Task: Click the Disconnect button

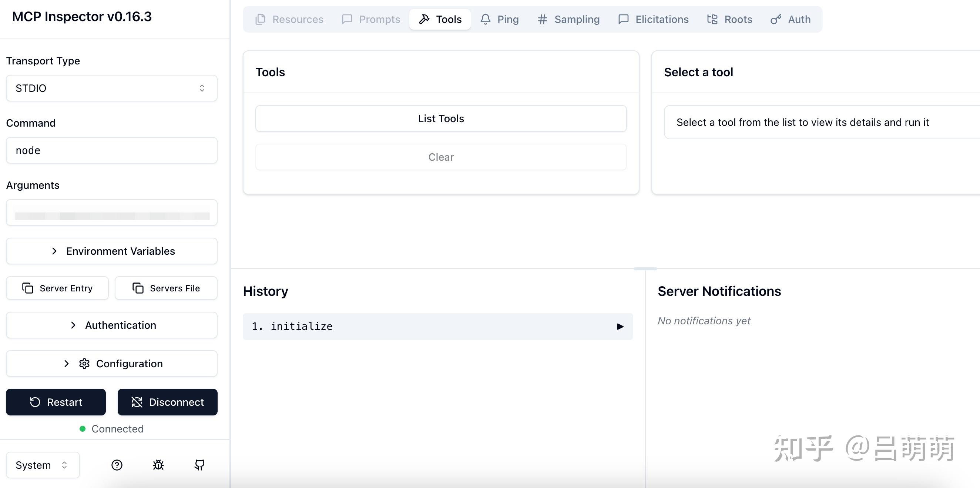Action: click(x=167, y=402)
